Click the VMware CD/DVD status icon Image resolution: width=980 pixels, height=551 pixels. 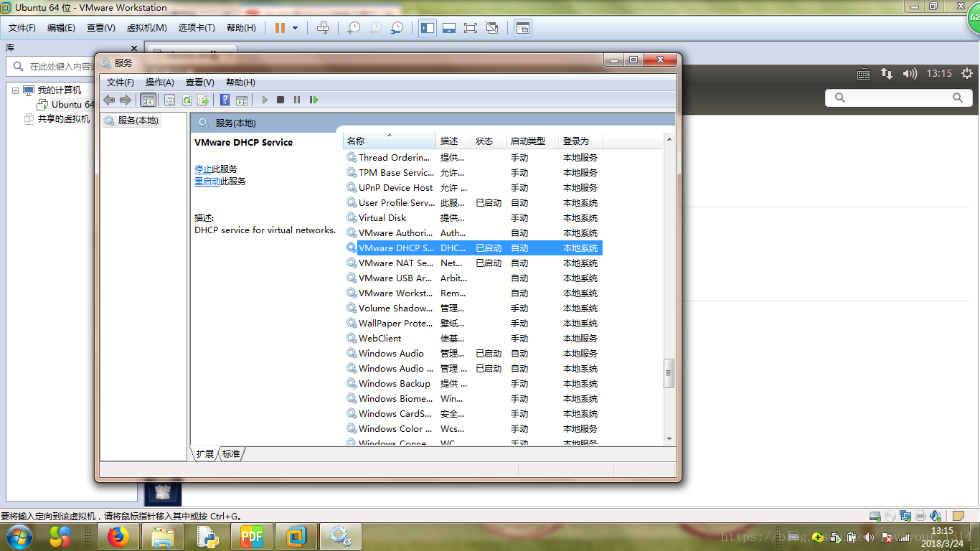point(890,516)
